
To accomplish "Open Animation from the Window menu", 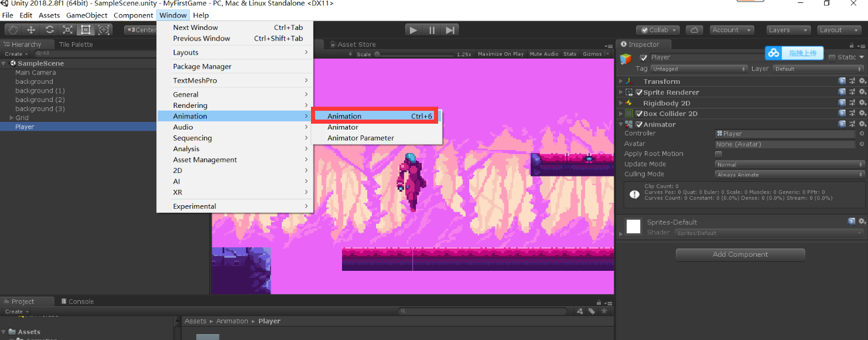I will click(344, 115).
